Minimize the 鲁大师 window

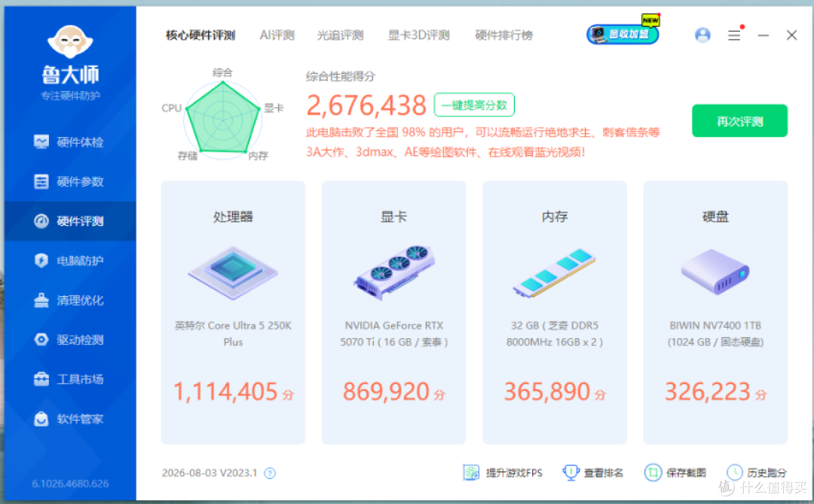point(763,35)
